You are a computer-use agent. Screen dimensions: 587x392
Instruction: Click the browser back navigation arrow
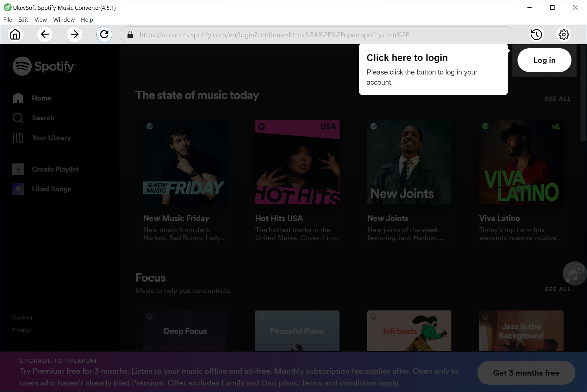coord(45,34)
